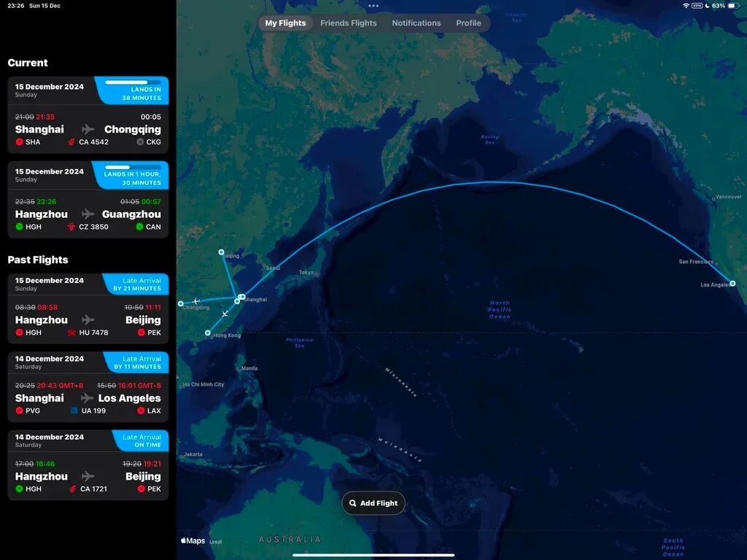
Task: Click the Air China logo beside CA 1721
Action: tap(73, 489)
